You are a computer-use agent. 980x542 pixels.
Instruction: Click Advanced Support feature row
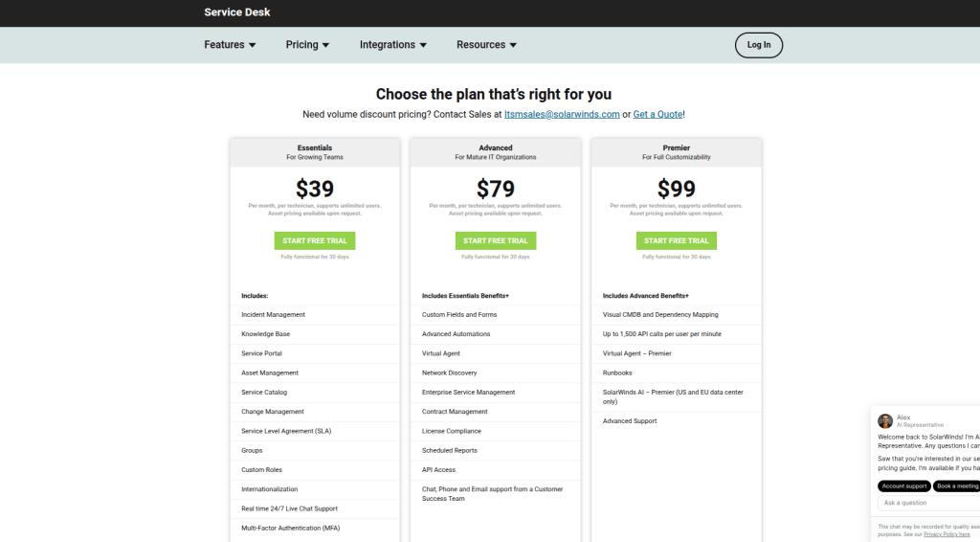[x=677, y=421]
